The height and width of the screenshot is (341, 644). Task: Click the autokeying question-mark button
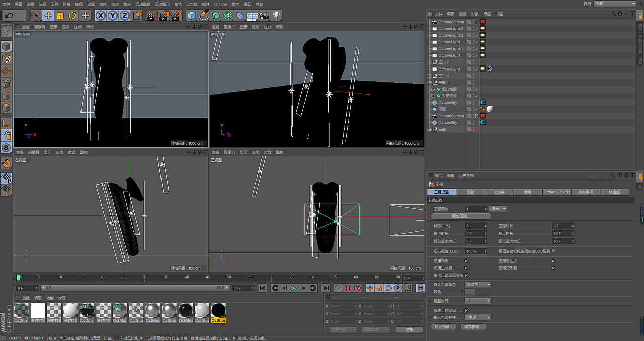tap(357, 288)
